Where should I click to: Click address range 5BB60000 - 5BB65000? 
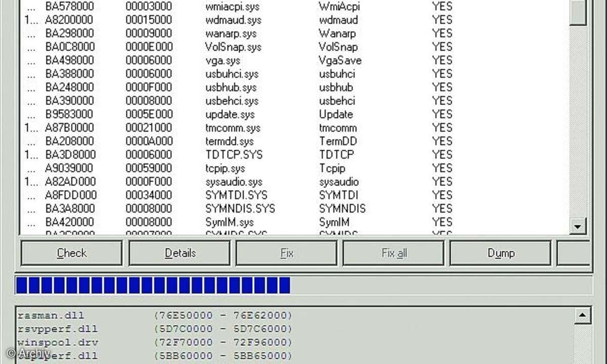coord(223,355)
